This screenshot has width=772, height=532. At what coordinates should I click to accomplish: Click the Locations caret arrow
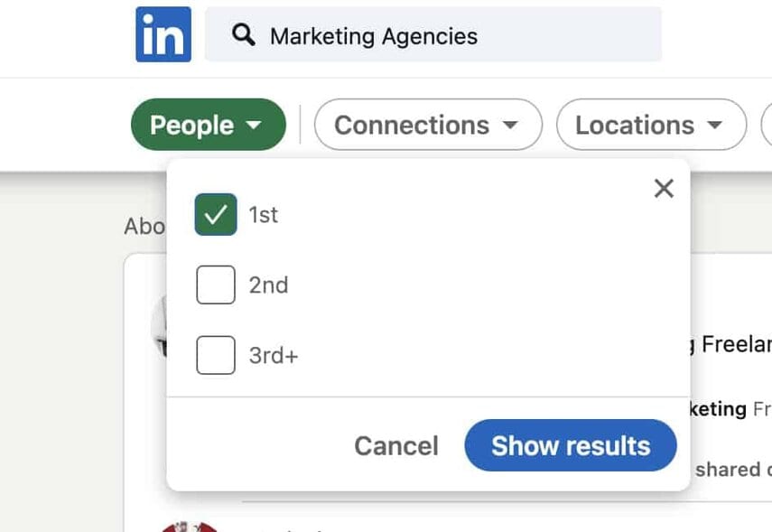714,126
